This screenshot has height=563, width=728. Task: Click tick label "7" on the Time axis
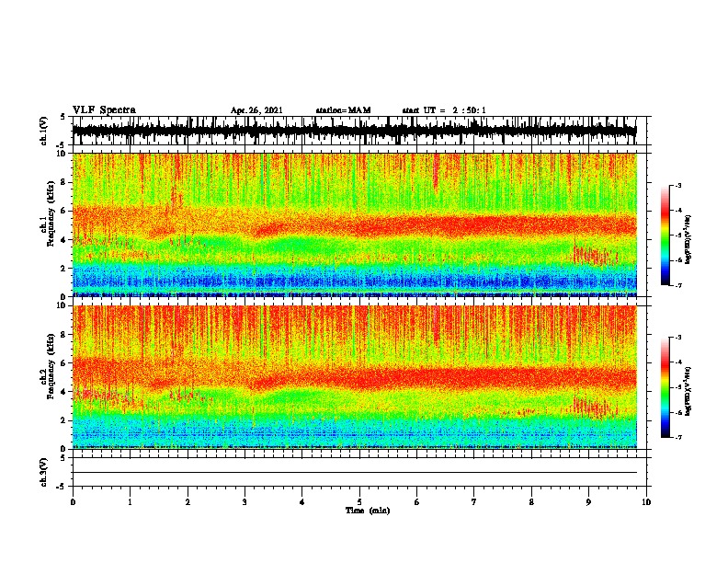click(x=474, y=502)
